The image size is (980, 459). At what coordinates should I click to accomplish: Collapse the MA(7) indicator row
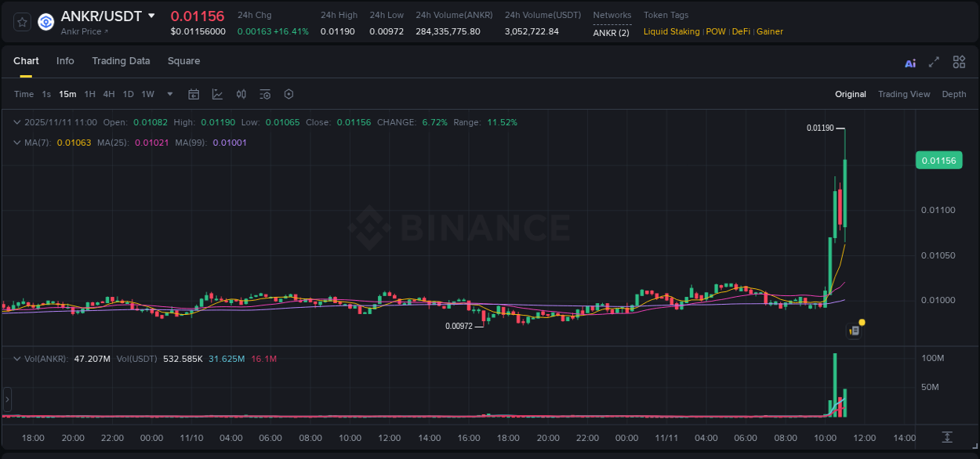click(16, 143)
